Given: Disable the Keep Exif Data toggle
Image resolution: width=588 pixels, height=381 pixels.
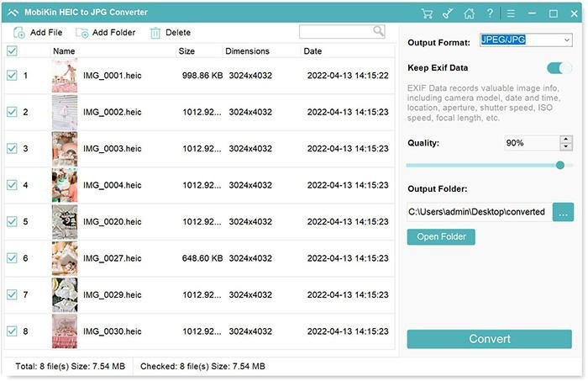Looking at the screenshot, I should tap(559, 68).
